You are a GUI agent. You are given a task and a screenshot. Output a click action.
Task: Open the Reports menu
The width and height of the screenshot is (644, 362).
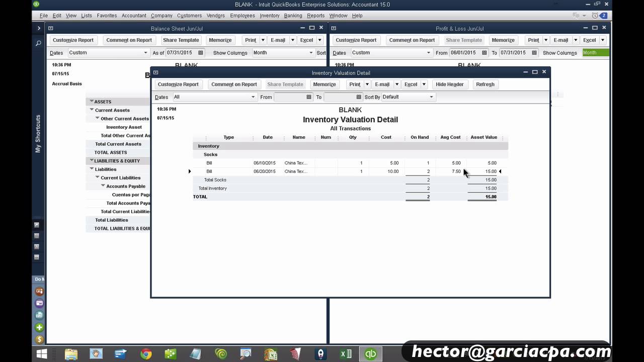316,16
